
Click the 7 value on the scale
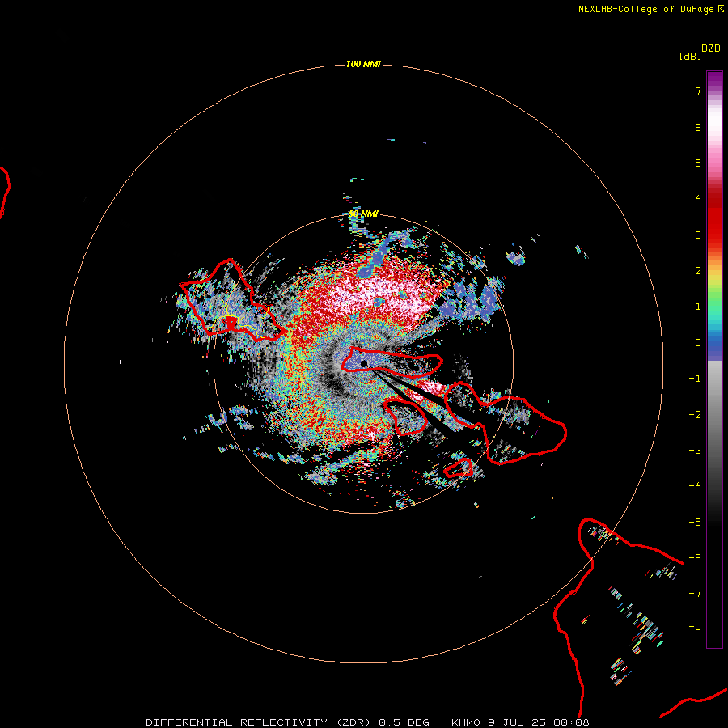tap(698, 91)
